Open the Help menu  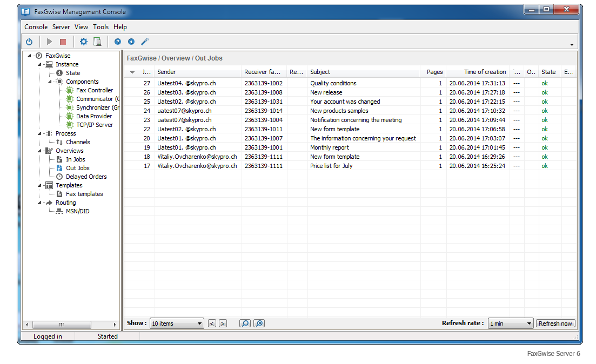coord(120,27)
